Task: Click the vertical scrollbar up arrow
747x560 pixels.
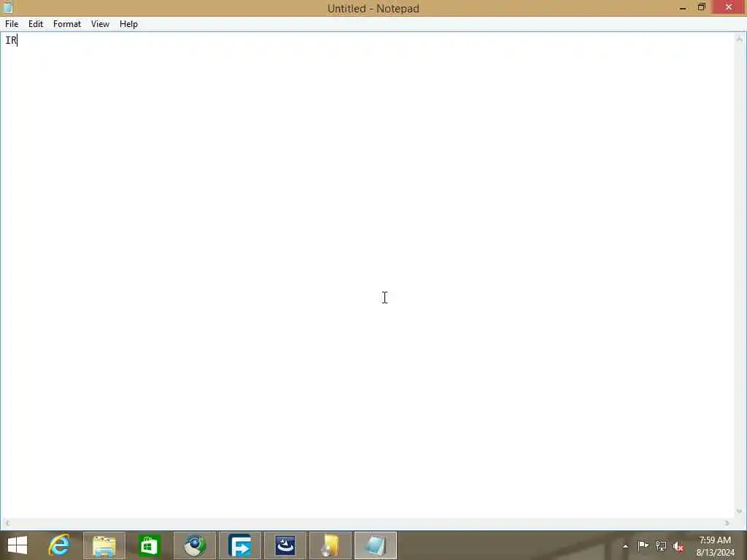Action: coord(740,39)
